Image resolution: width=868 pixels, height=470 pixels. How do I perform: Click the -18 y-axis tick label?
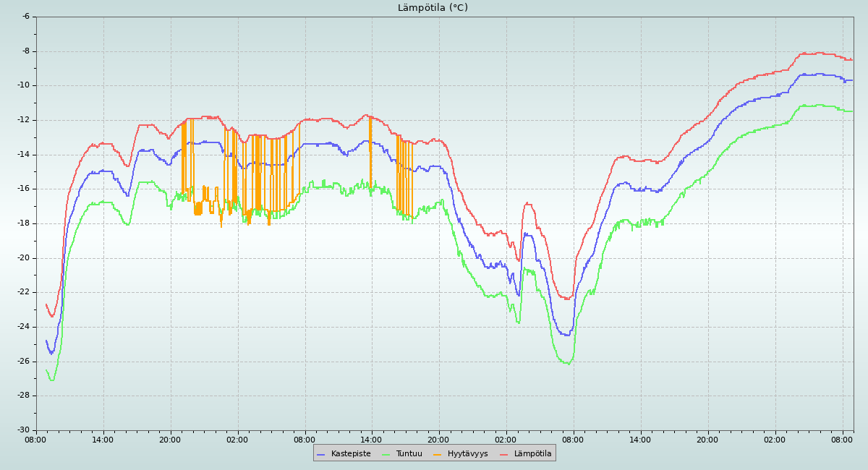click(23, 223)
